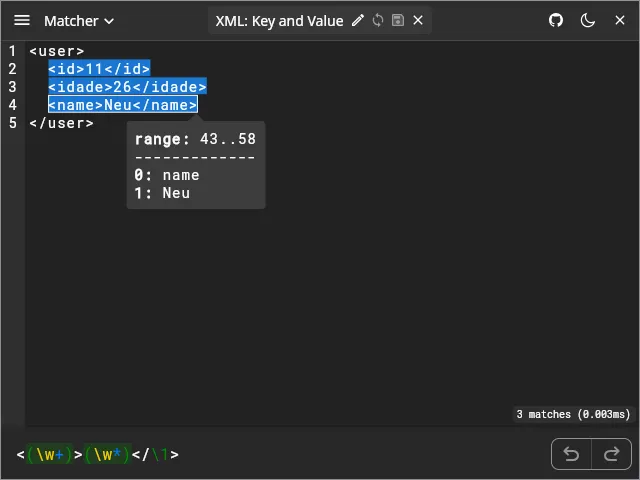Click line number 5 in gutter

[x=13, y=123]
